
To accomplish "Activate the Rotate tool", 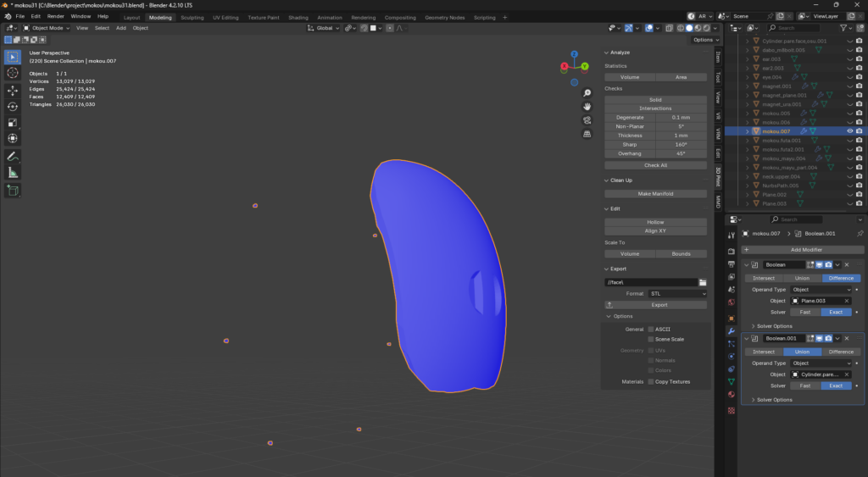I will pos(13,106).
